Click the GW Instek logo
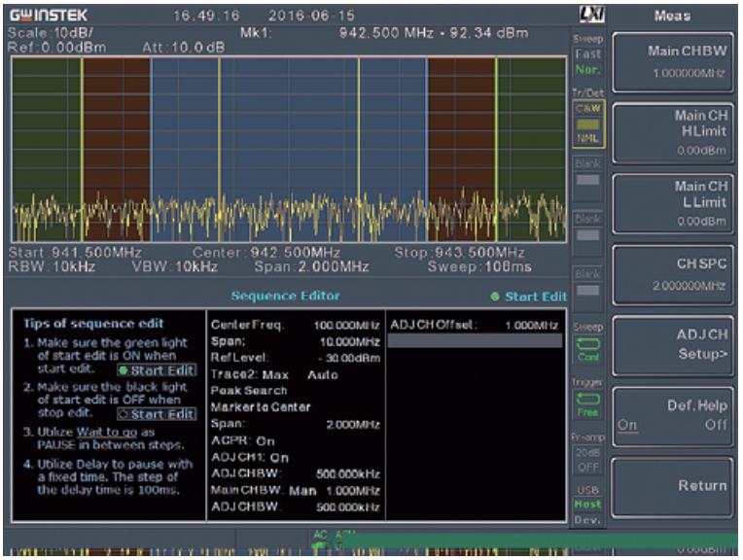743x560 pixels. (49, 16)
